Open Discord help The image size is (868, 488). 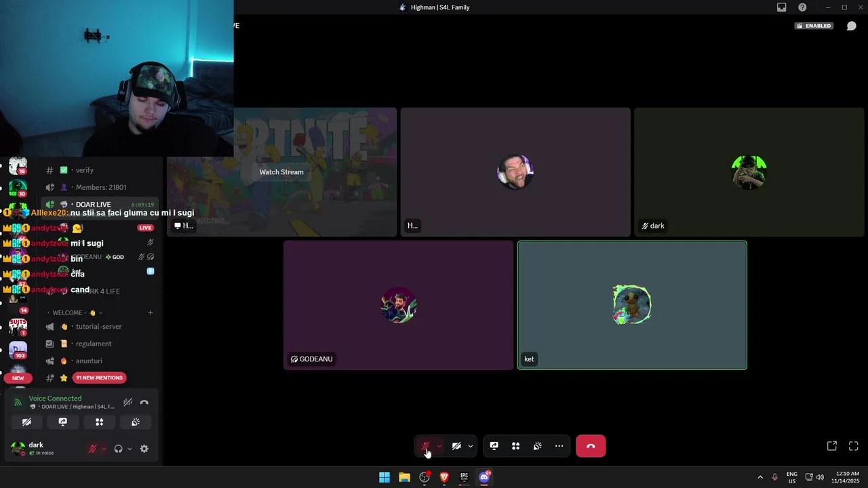point(803,7)
